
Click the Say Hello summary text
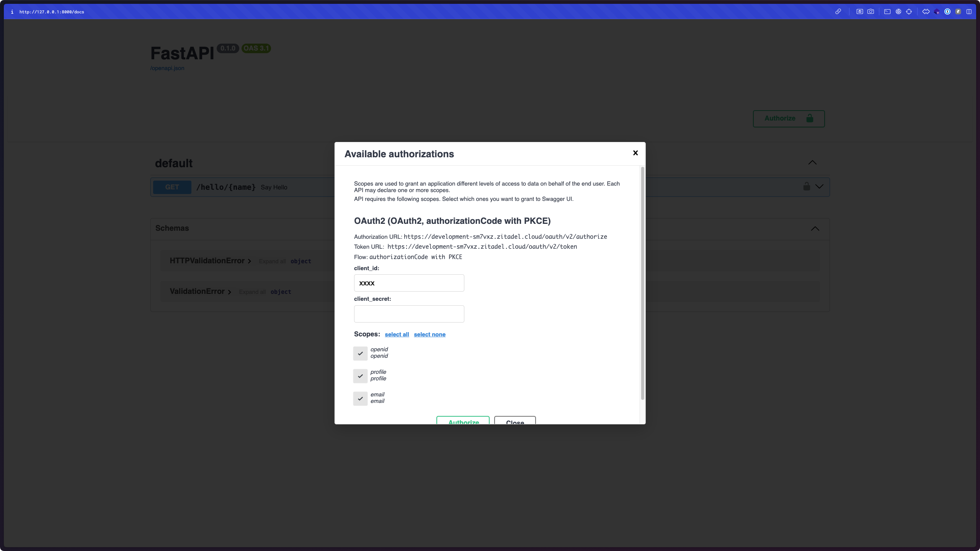point(274,187)
